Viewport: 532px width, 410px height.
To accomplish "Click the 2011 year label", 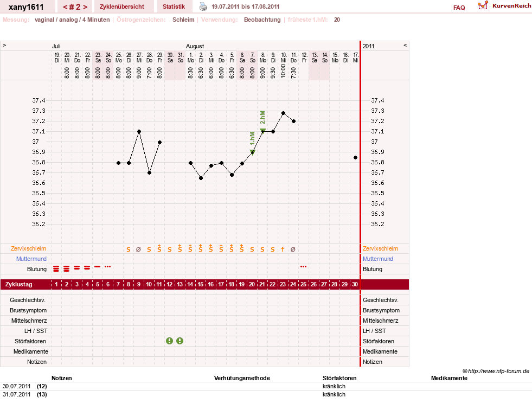I will [368, 46].
